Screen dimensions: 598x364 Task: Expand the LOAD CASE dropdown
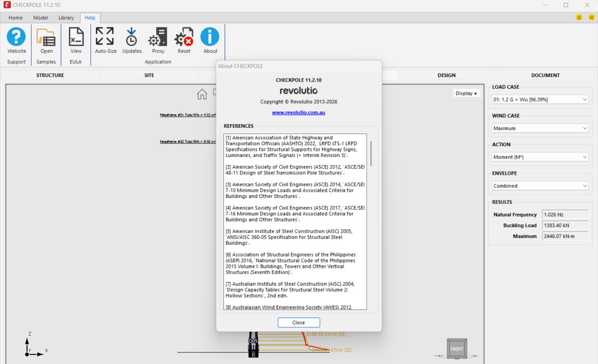[540, 99]
